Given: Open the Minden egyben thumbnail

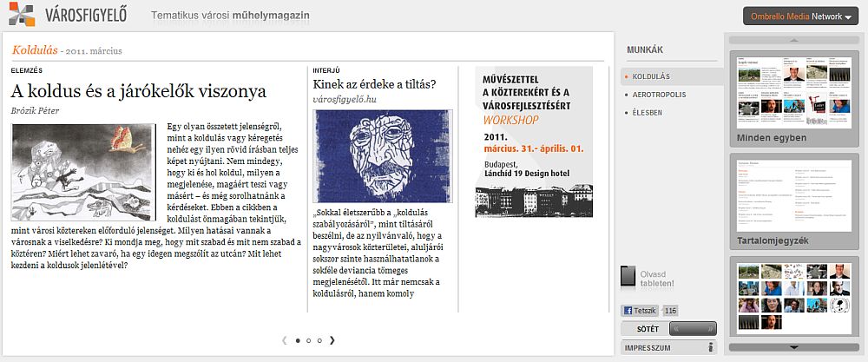Looking at the screenshot, I should click(x=794, y=99).
